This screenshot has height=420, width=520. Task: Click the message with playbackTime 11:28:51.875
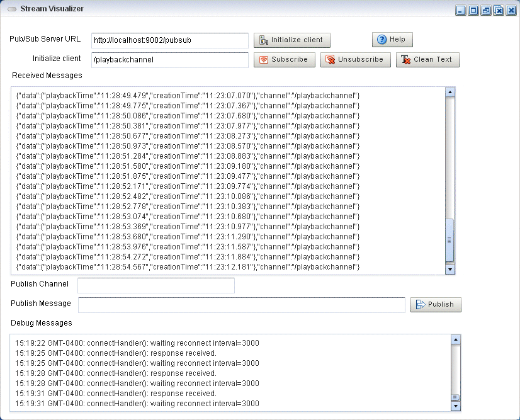188,176
